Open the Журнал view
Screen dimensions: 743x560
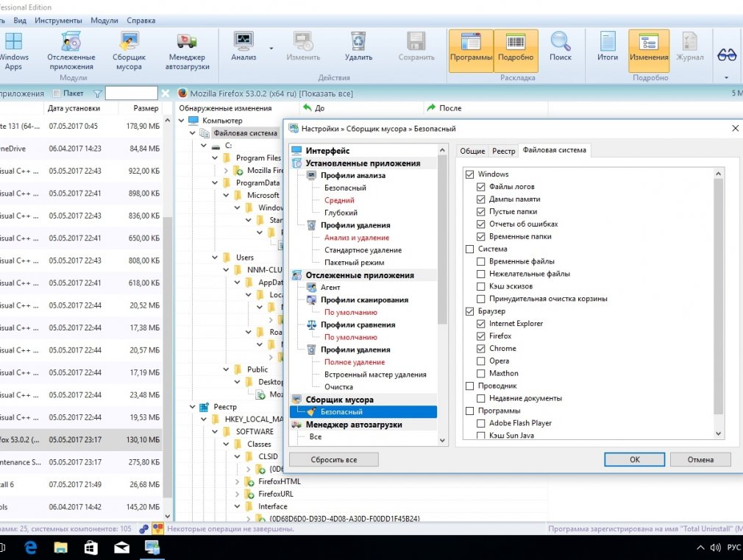[689, 46]
